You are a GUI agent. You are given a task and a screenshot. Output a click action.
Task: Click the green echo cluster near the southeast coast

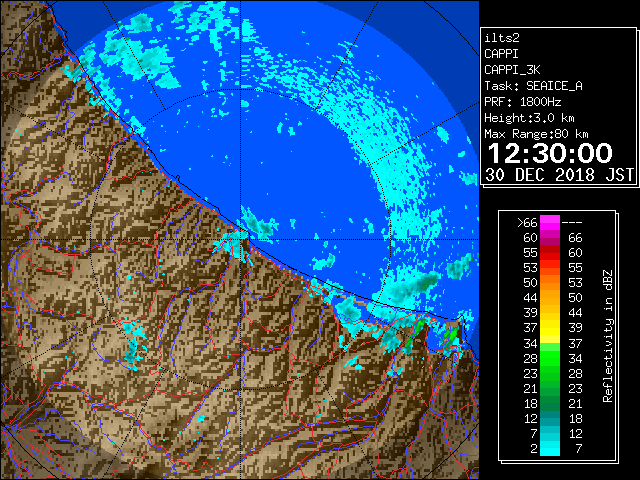tap(451, 335)
